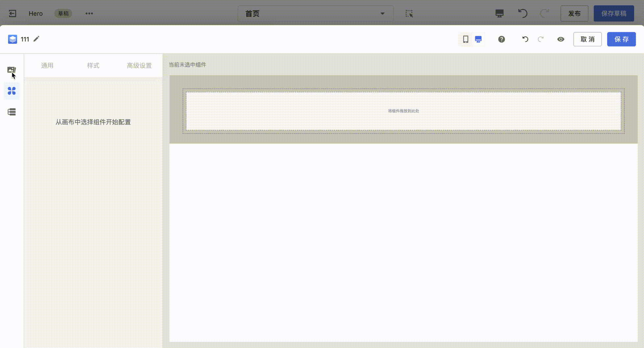Open the help question mark icon
The image size is (644, 348).
501,39
